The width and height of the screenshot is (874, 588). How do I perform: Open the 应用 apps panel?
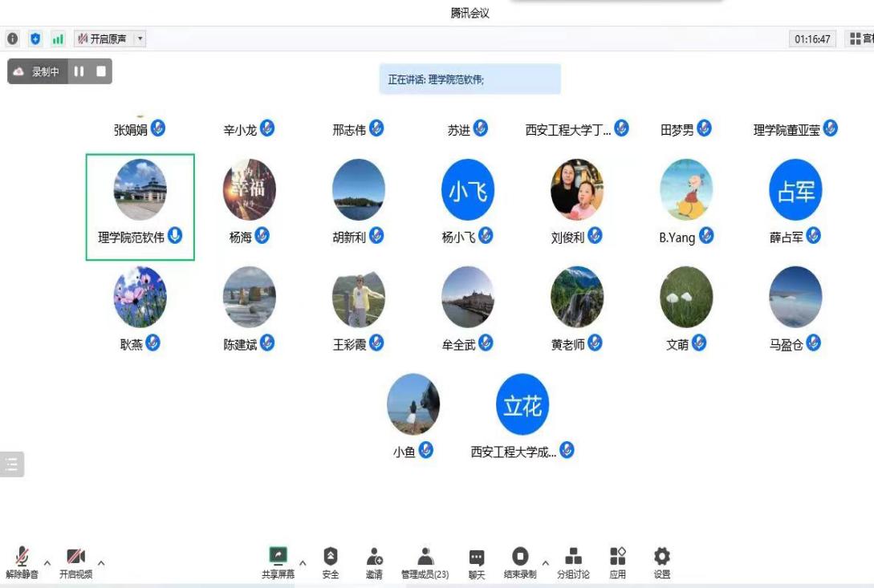pos(617,562)
